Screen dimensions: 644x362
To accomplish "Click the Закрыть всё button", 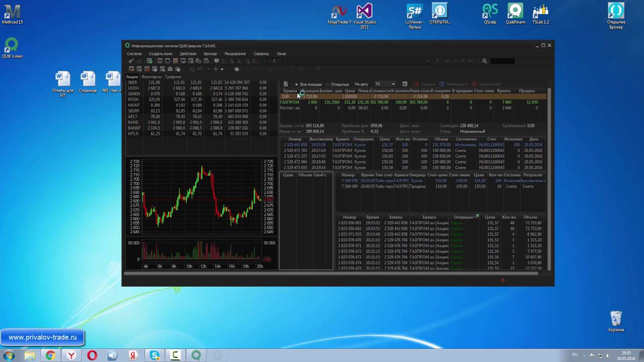I will tap(486, 84).
